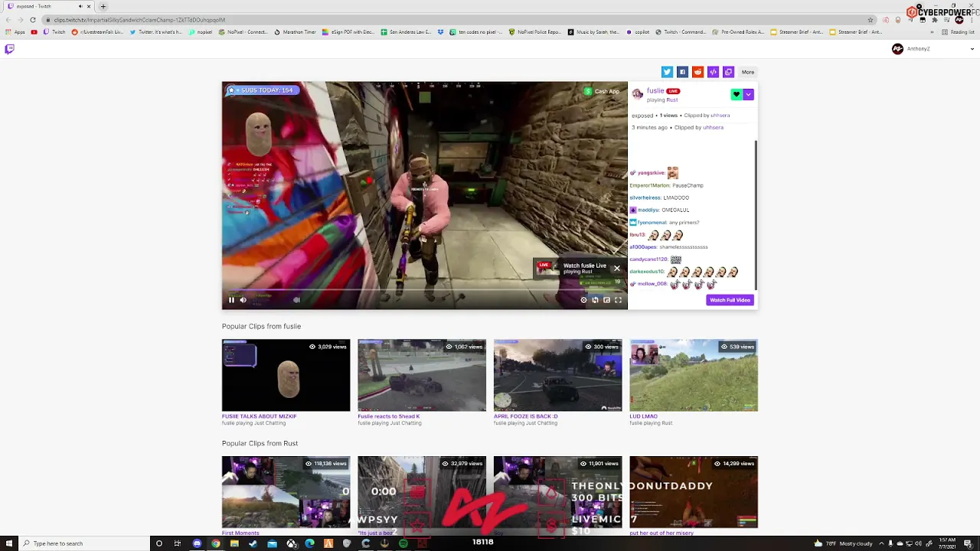Open the More share options
The width and height of the screenshot is (980, 551).
point(748,72)
